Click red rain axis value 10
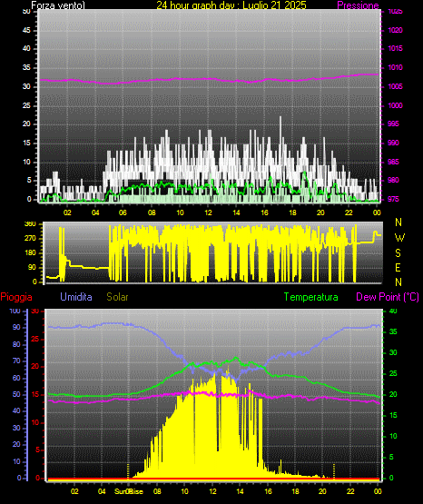423x504 pixels. 35,422
